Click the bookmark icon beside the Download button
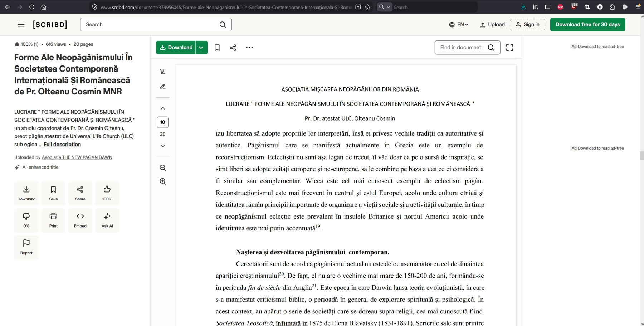The width and height of the screenshot is (644, 326). click(x=217, y=48)
